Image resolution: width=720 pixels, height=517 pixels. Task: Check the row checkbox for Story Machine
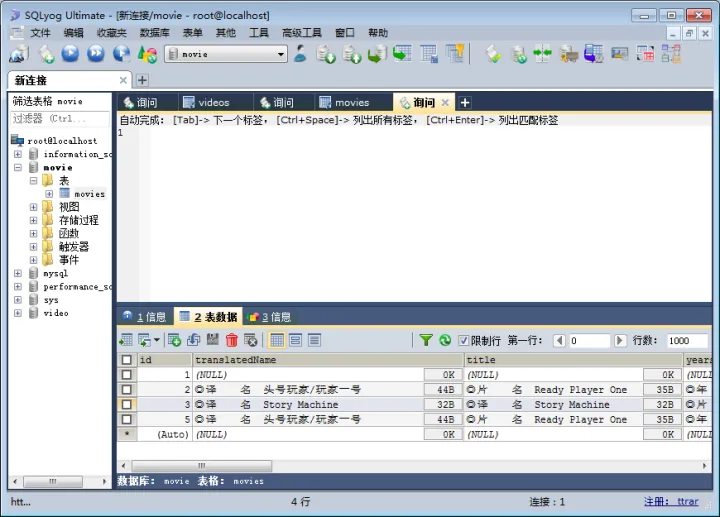126,405
